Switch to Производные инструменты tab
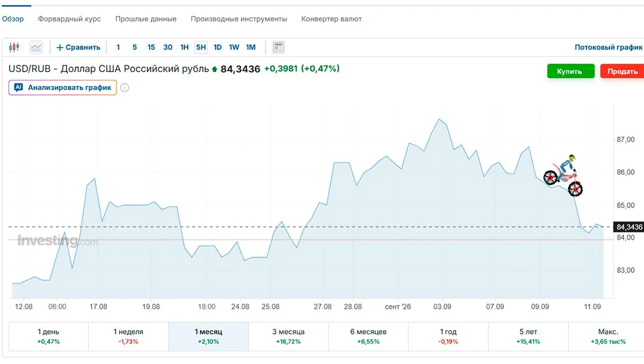Image resolution: width=644 pixels, height=364 pixels. [239, 19]
